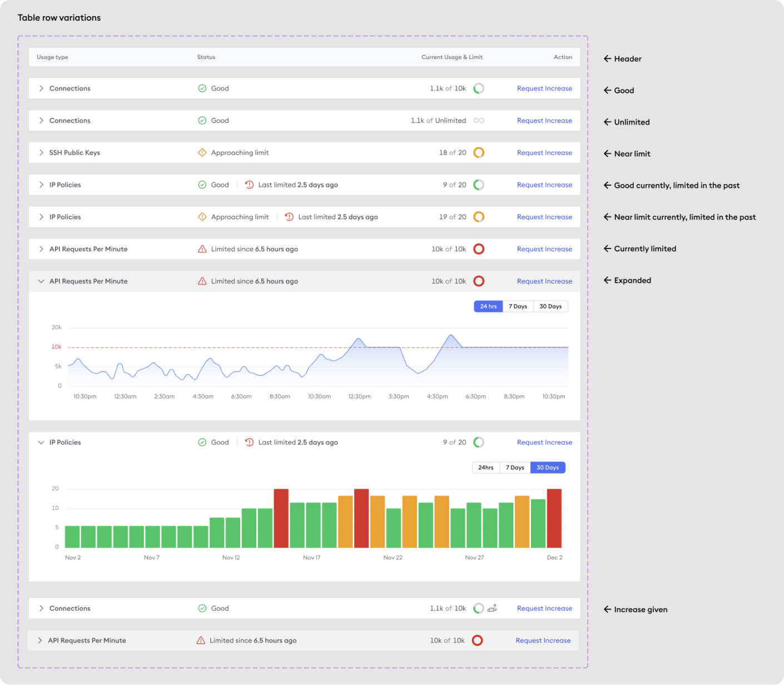The image size is (784, 685).
Task: Click the Status column header
Action: pos(206,57)
